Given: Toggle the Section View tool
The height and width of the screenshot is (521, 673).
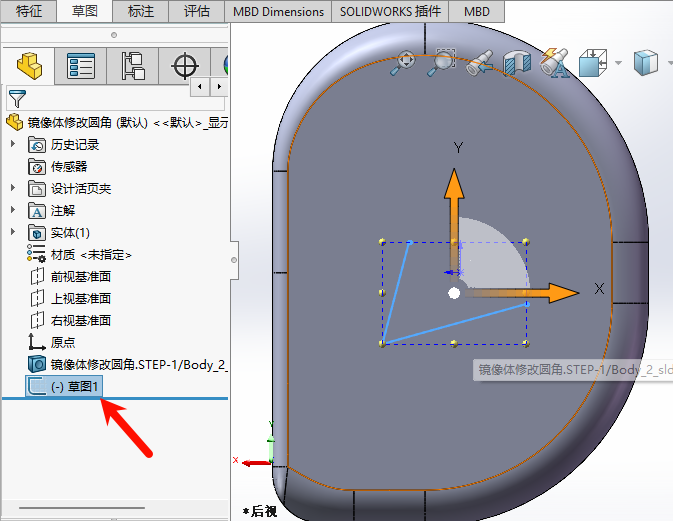Looking at the screenshot, I should click(516, 63).
